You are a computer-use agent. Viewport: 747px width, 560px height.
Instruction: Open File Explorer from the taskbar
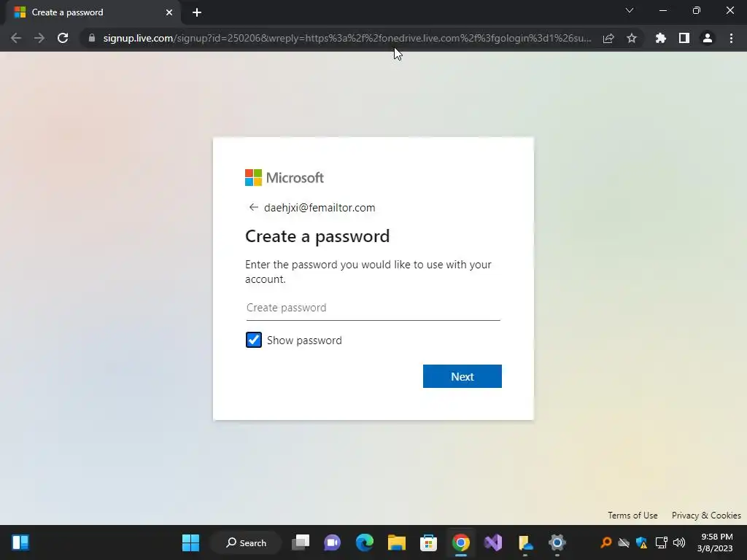[x=396, y=542]
